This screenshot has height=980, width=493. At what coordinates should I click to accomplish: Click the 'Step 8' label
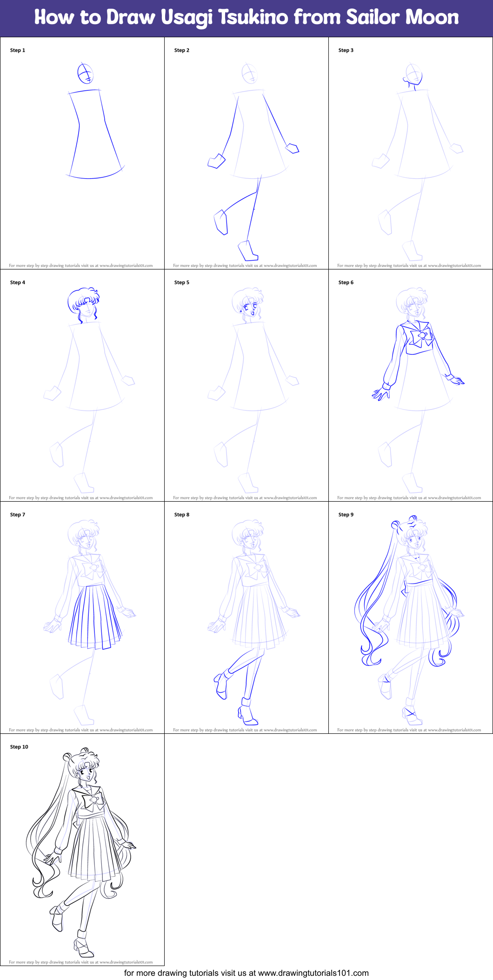(x=182, y=515)
